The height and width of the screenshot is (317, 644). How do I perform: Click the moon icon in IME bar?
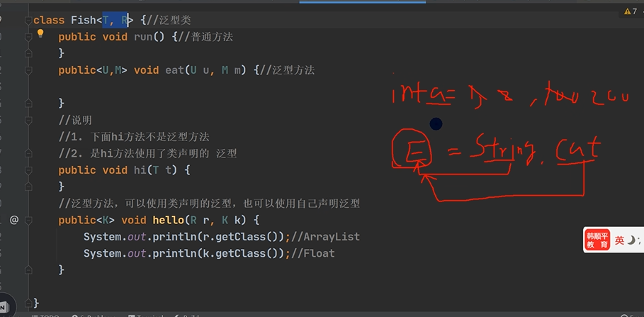click(631, 240)
